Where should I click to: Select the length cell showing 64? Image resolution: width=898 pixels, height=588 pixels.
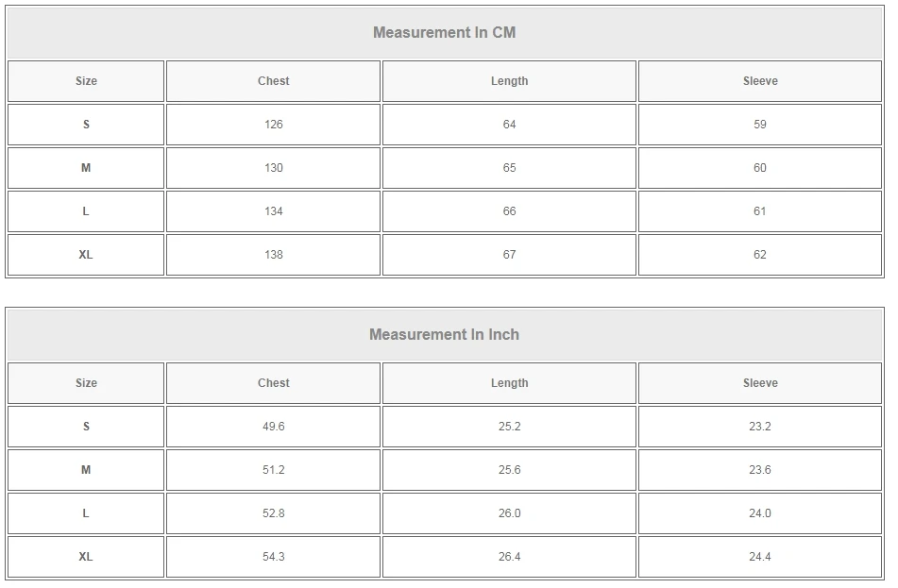[509, 125]
